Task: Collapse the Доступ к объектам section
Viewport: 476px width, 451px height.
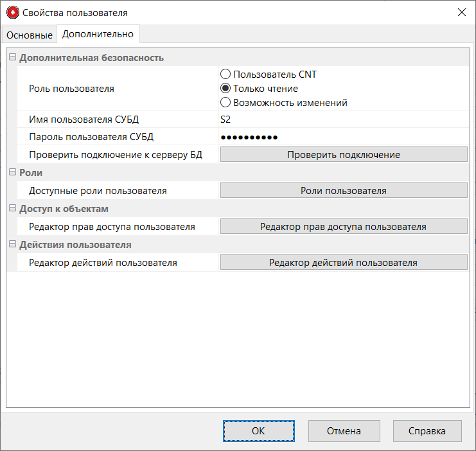Action: point(12,209)
